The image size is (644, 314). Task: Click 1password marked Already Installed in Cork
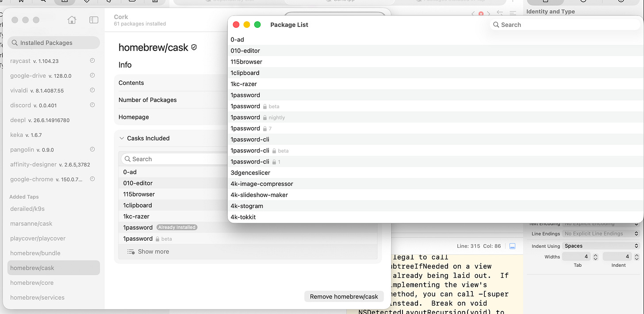pos(173,227)
